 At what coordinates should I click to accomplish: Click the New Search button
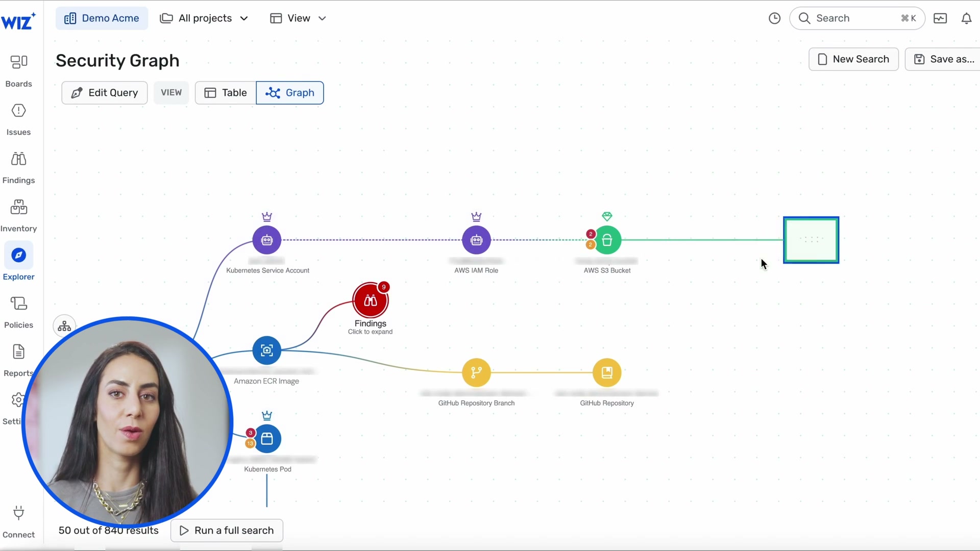853,59
